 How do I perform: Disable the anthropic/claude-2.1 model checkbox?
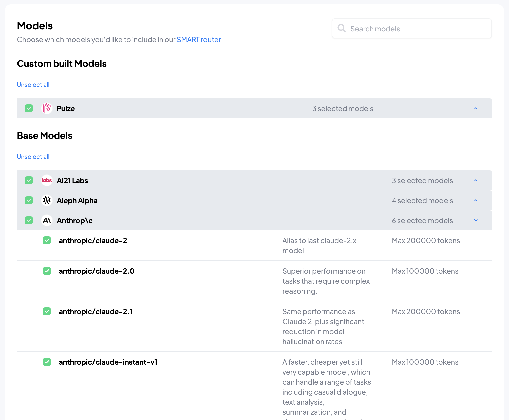click(47, 311)
